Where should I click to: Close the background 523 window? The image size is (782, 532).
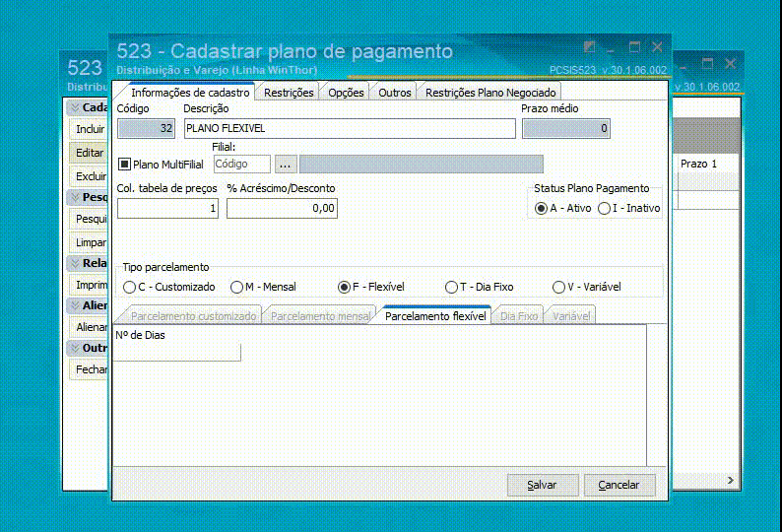click(x=730, y=63)
